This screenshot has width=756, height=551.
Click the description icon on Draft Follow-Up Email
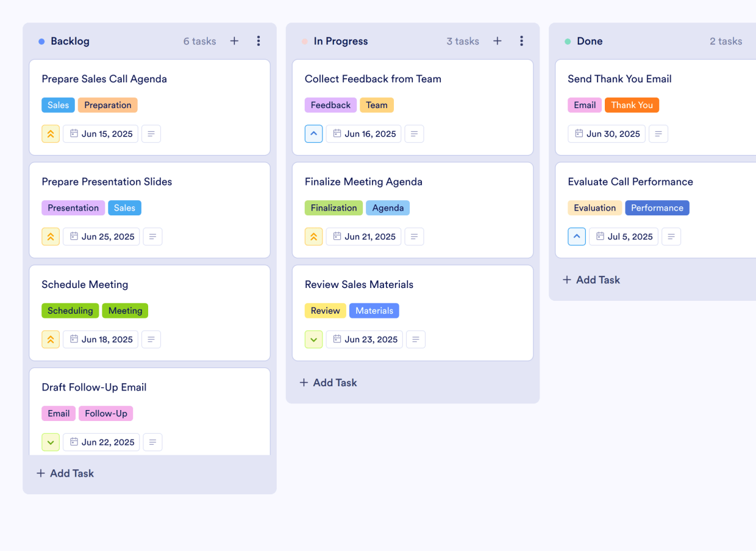pyautogui.click(x=152, y=442)
